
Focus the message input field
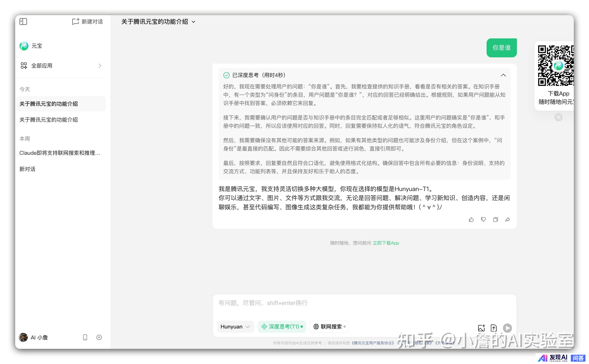point(364,303)
